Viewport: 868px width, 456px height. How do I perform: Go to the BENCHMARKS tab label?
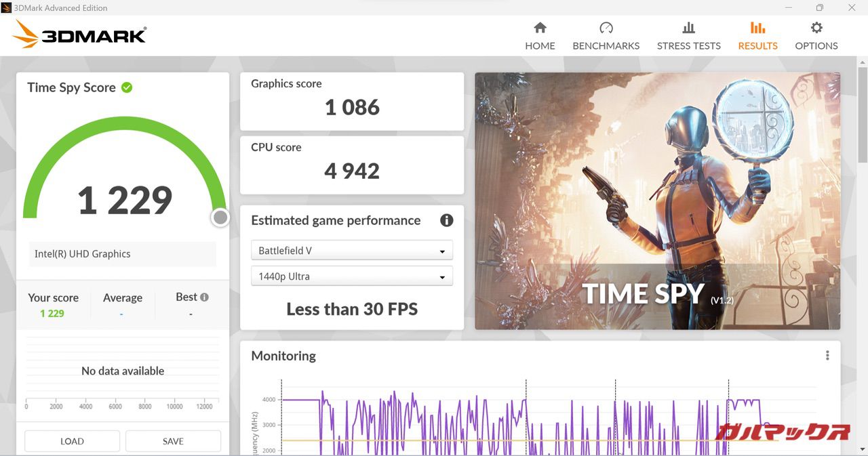606,46
